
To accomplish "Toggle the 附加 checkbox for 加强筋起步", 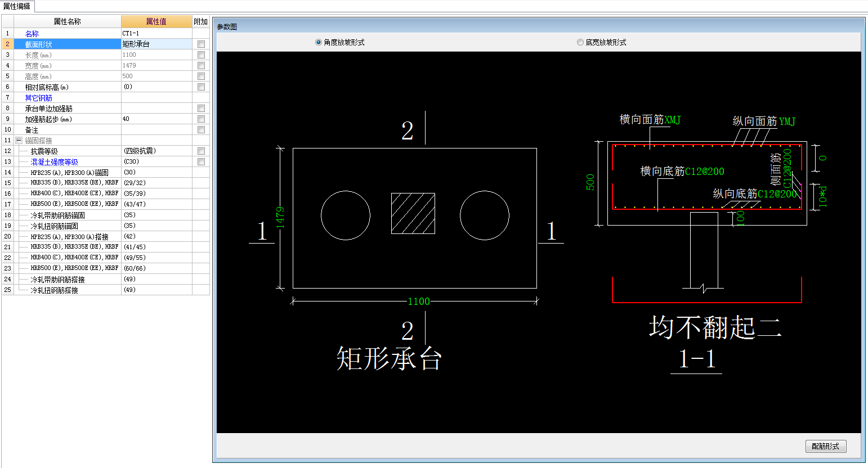I will click(201, 119).
